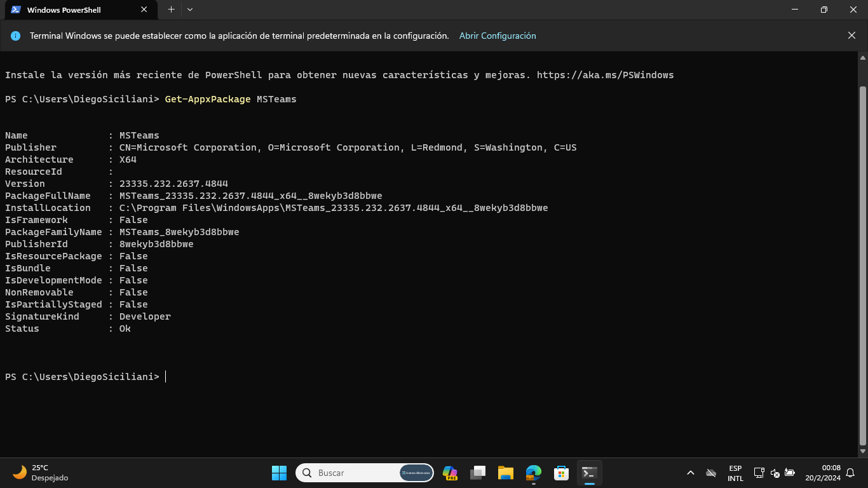
Task: Open File Explorer from the taskbar
Action: pos(506,473)
